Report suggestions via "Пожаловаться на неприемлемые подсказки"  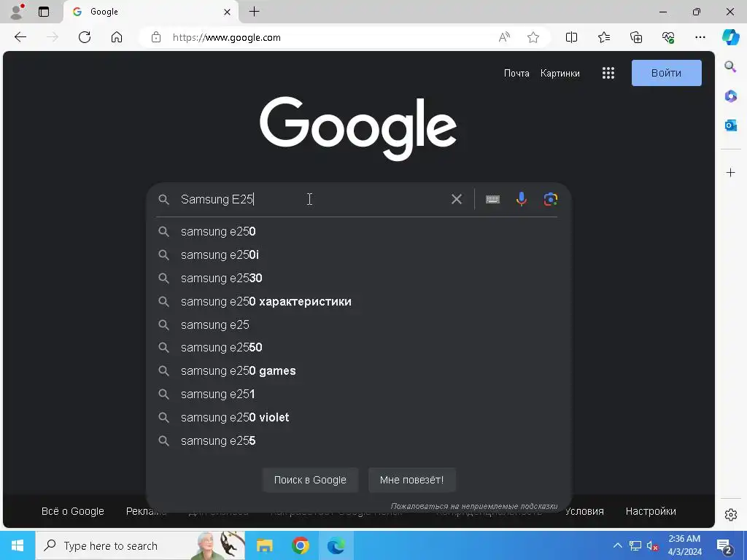474,506
